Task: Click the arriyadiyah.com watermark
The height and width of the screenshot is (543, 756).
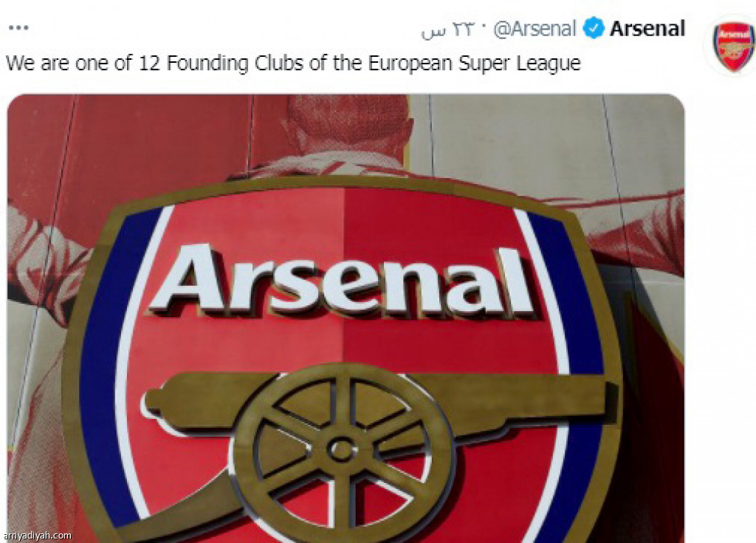Action: [x=38, y=536]
